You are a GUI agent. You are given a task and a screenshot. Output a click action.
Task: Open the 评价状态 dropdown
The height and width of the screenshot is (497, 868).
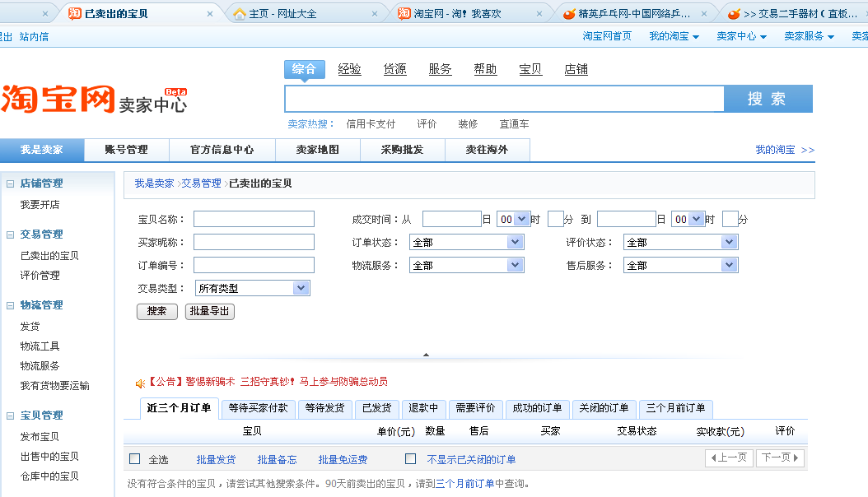coord(729,242)
